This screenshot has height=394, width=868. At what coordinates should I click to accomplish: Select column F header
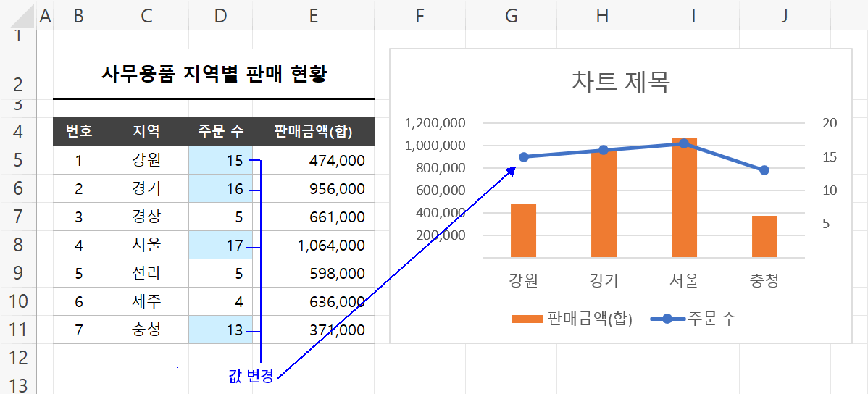click(x=420, y=17)
